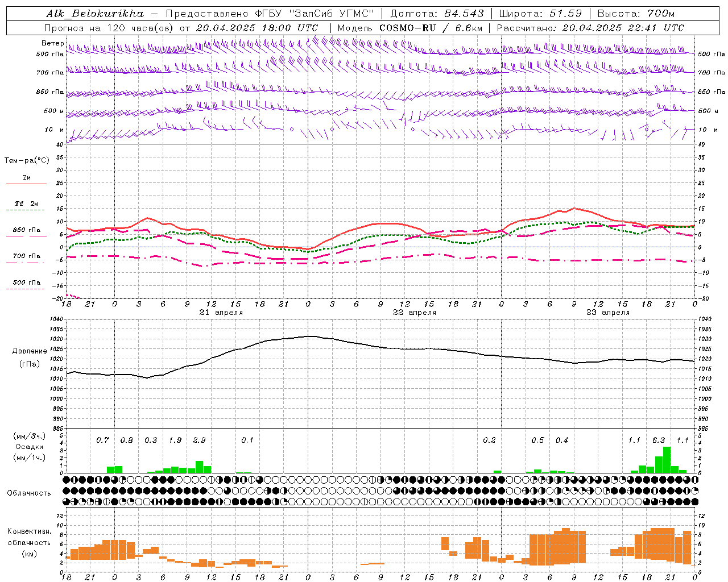Click the computed time 20.04.2025 22:41 UTC
Screen dimensions: 728x582
click(623, 28)
